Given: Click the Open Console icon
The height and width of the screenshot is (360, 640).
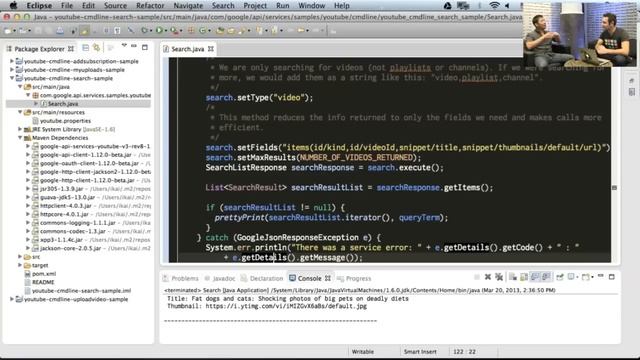Looking at the screenshot, I should pos(587,277).
